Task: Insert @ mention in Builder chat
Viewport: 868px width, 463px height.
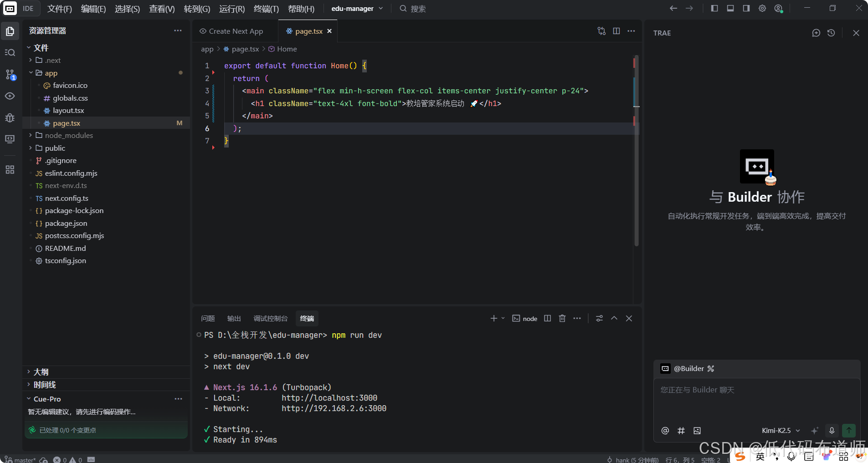Action: (665, 431)
